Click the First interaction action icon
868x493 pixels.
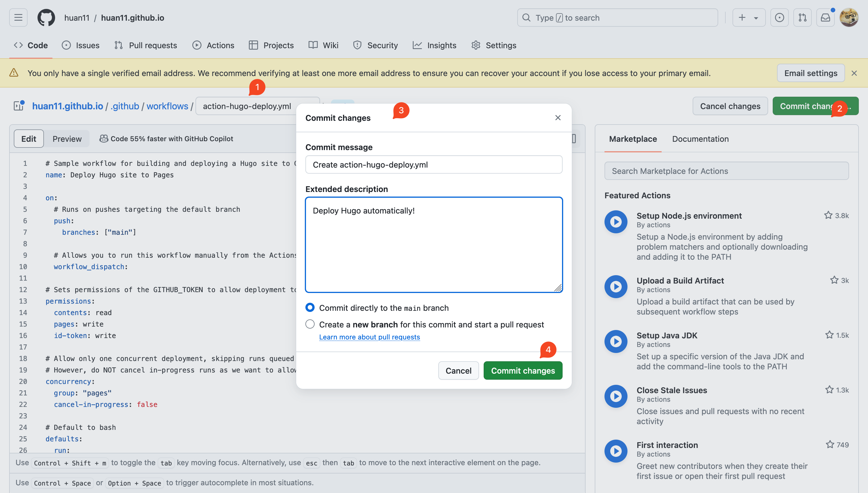pyautogui.click(x=616, y=451)
